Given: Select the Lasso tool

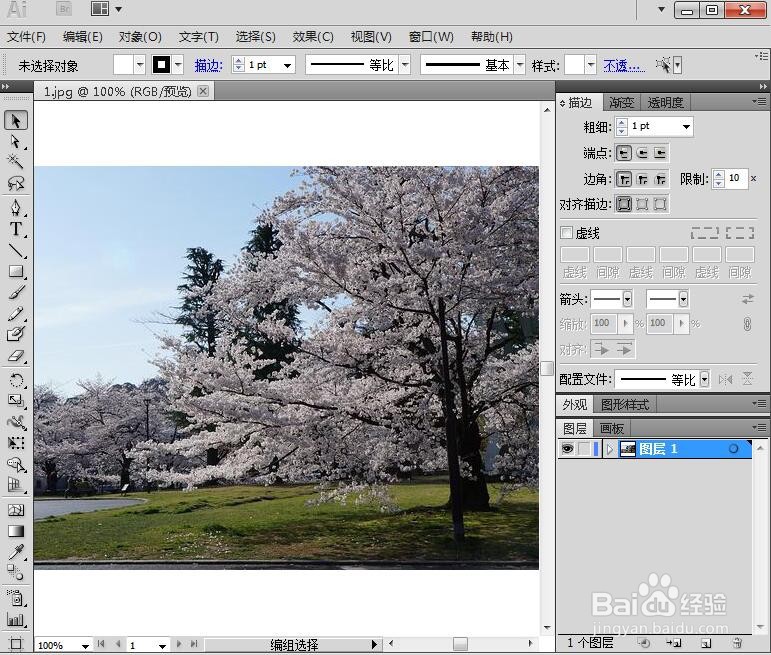Looking at the screenshot, I should click(16, 183).
